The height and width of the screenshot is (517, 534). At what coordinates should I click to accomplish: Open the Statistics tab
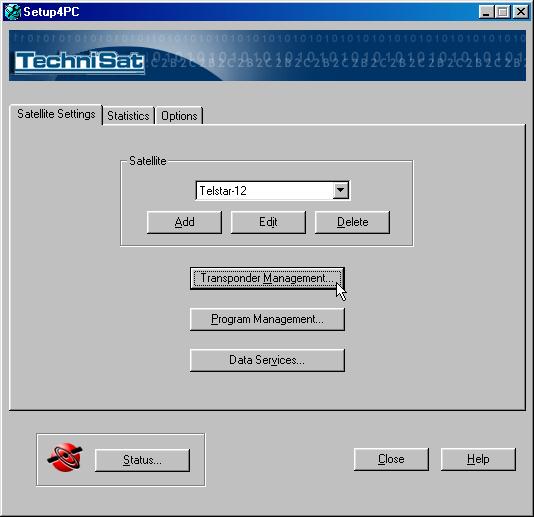click(x=128, y=116)
